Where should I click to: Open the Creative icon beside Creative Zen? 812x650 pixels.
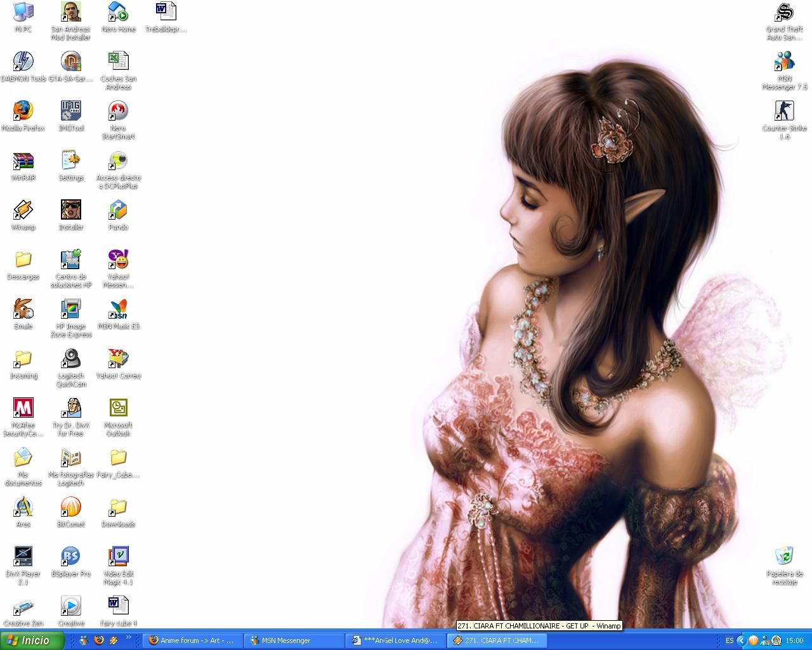pos(70,611)
